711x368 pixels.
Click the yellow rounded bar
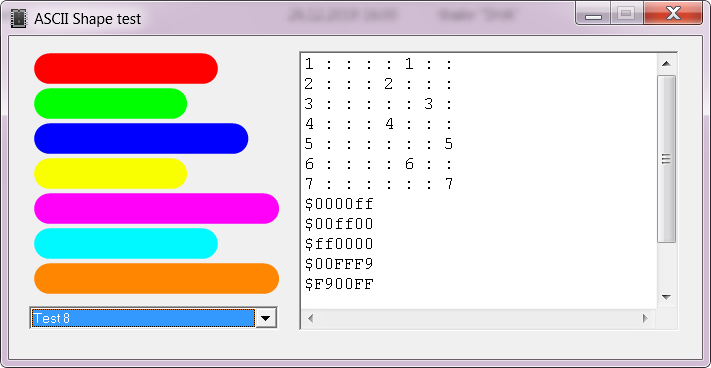pyautogui.click(x=111, y=173)
